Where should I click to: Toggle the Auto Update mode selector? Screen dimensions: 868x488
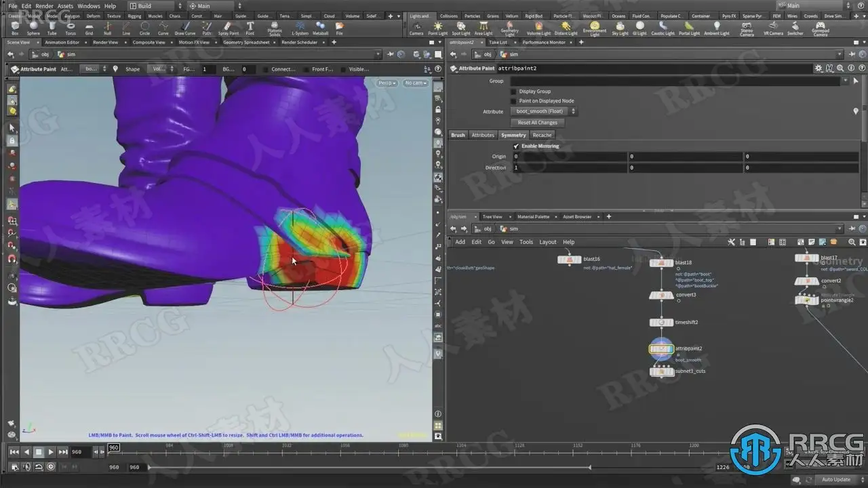coord(836,479)
